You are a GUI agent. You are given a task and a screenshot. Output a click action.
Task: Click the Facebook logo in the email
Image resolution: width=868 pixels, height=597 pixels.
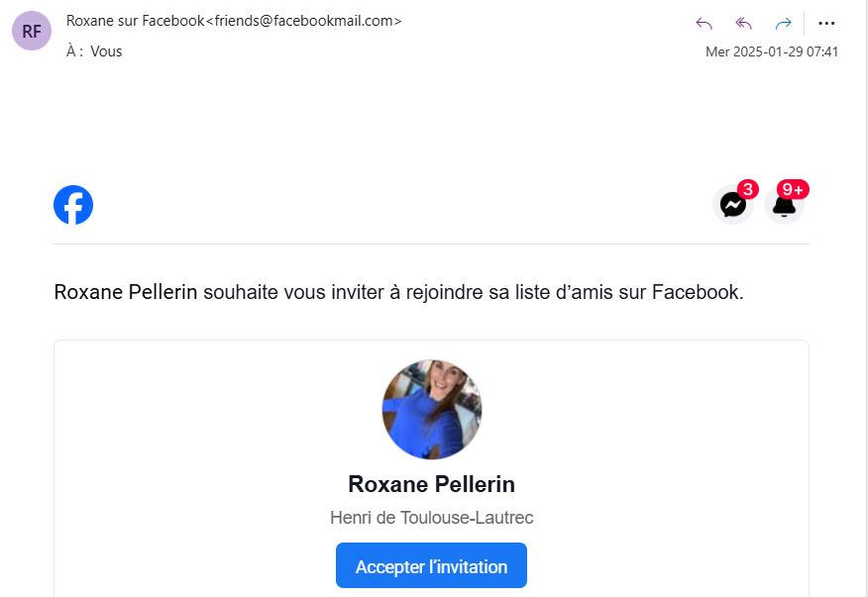click(x=73, y=205)
